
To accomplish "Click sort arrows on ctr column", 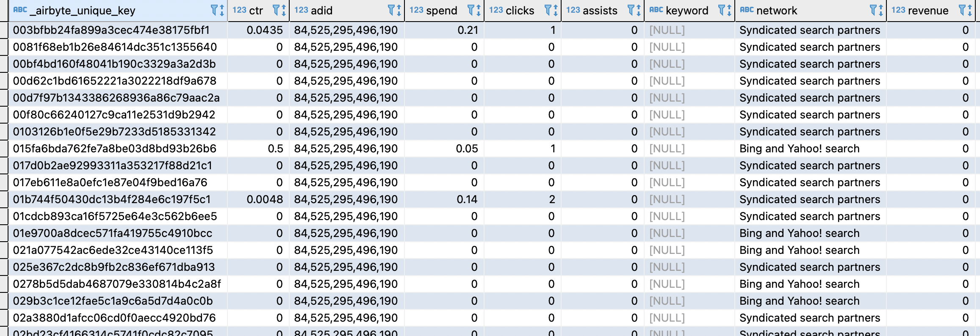I will tap(283, 10).
